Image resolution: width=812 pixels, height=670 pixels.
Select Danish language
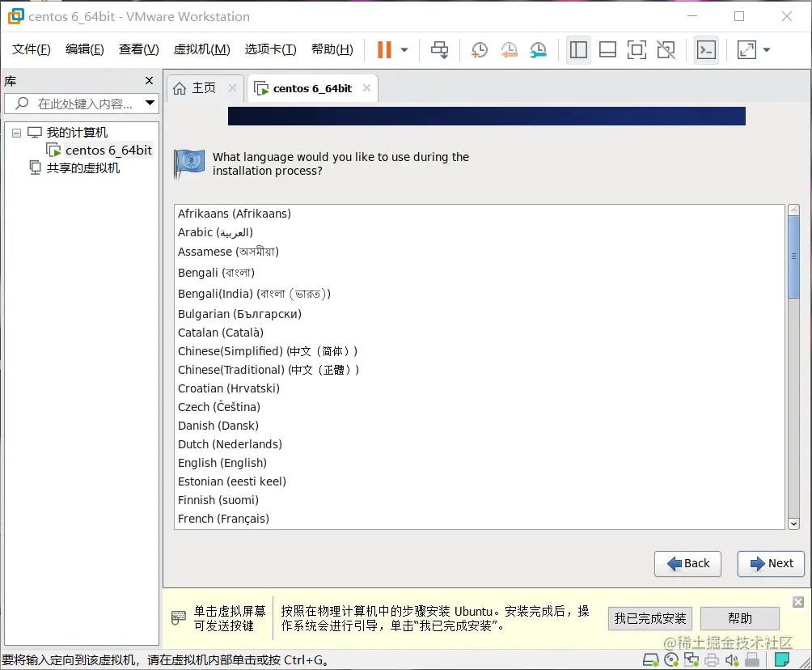pos(480,426)
